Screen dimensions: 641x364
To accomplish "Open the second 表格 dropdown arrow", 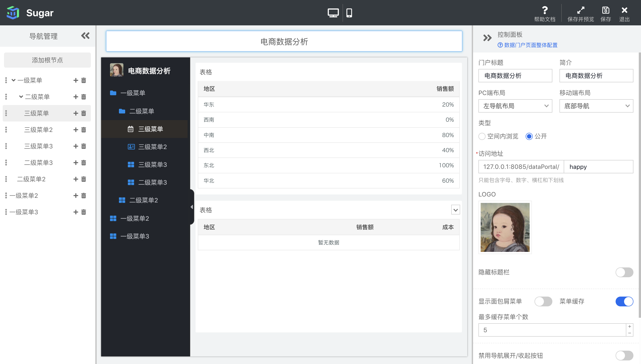I will tap(455, 210).
